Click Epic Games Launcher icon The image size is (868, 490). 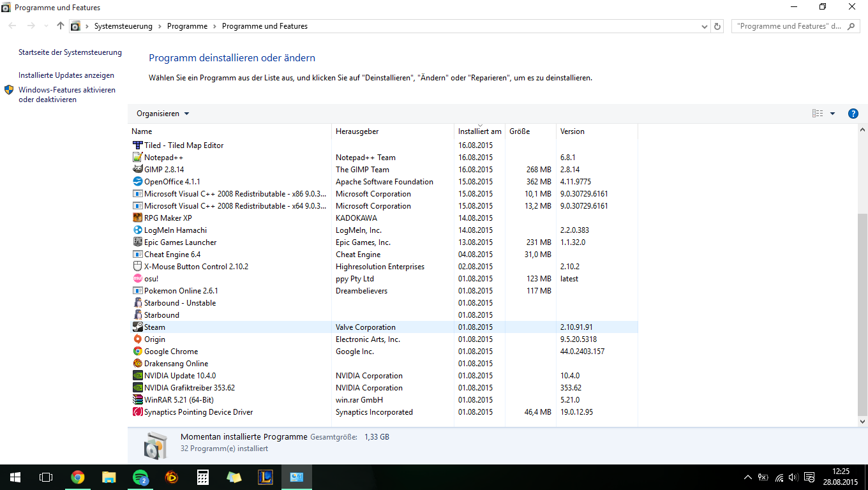137,242
